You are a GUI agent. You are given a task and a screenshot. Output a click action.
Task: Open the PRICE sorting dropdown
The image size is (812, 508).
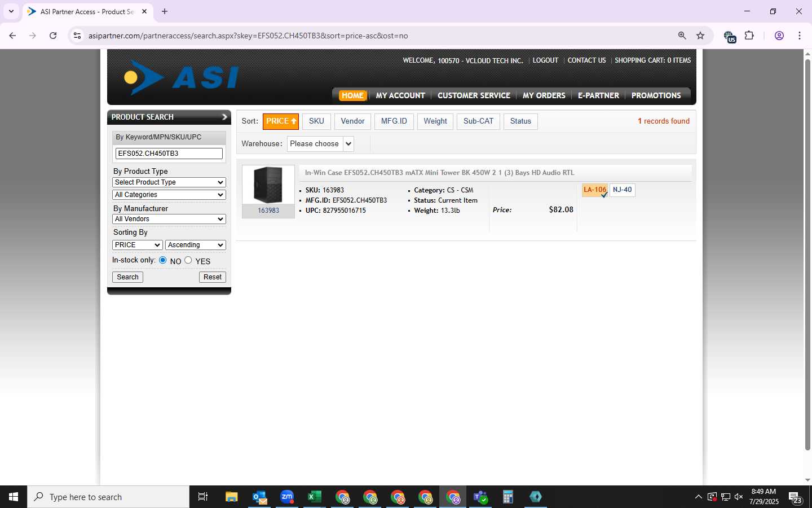pyautogui.click(x=138, y=245)
